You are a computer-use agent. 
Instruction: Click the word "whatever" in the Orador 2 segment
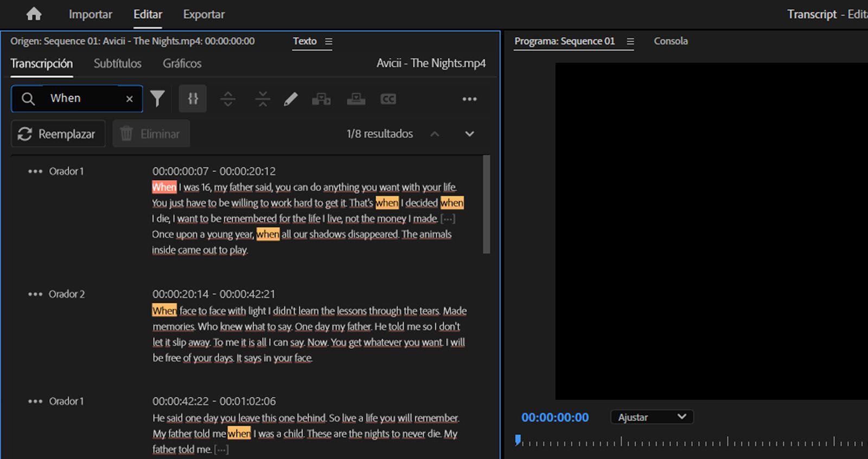(382, 342)
